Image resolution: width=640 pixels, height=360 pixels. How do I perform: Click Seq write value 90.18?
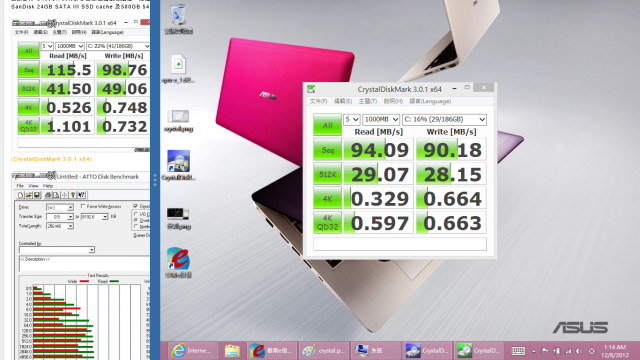pos(451,149)
